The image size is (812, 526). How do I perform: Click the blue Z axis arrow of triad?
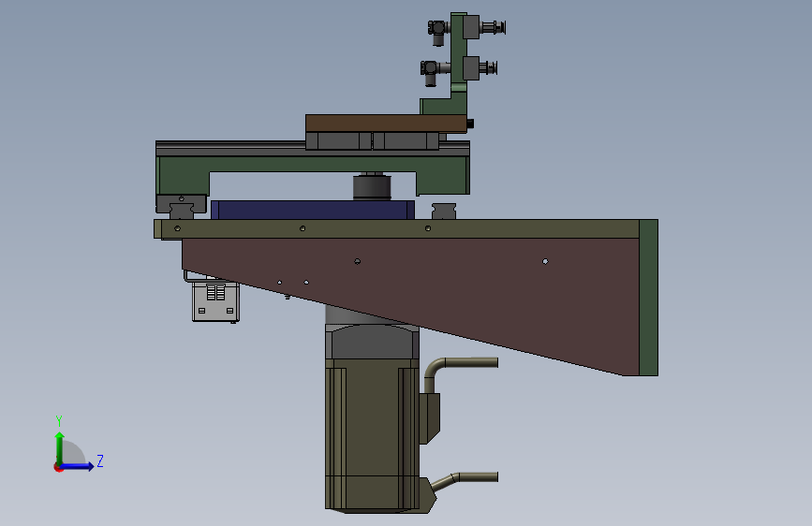78,466
